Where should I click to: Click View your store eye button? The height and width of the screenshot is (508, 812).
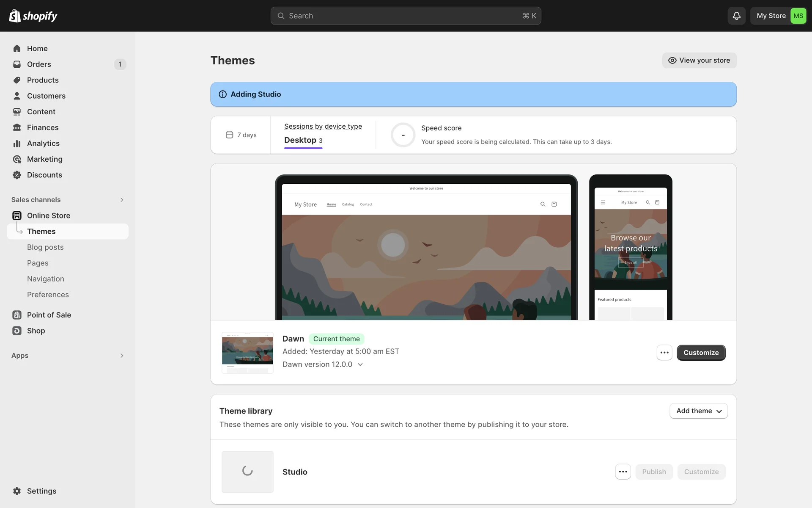699,60
